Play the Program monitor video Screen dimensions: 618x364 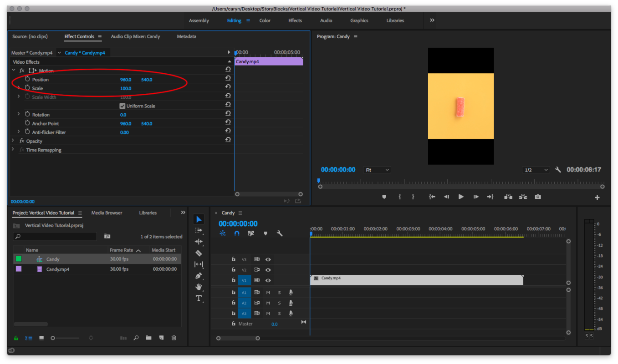(x=461, y=197)
